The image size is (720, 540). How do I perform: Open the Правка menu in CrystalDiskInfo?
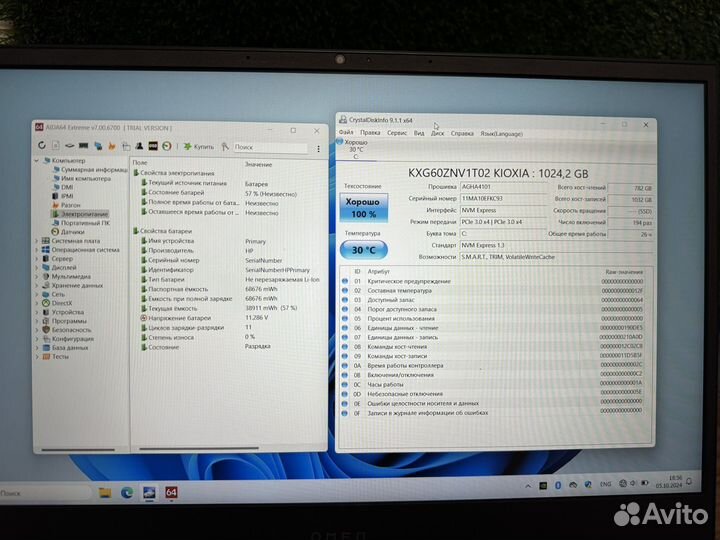point(370,133)
